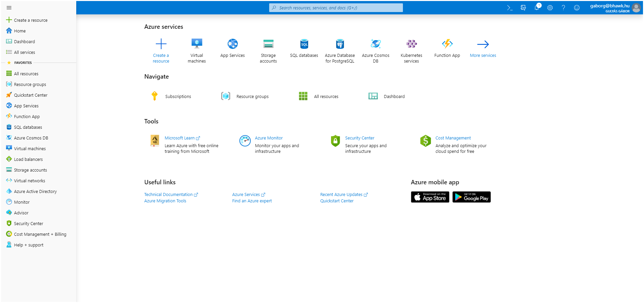The width and height of the screenshot is (644, 303).
Task: Select All resources in sidebar favorites
Action: pos(38,74)
